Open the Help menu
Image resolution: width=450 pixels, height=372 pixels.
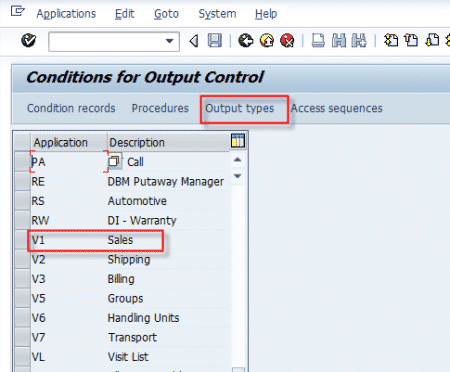tap(266, 14)
